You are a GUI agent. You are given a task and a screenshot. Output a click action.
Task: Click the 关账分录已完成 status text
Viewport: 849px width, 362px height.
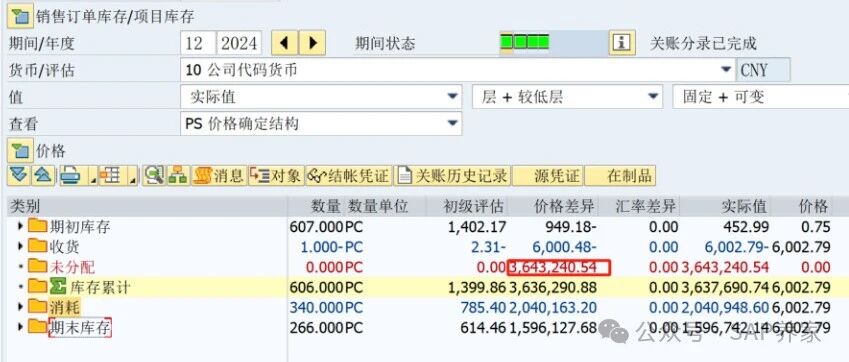click(x=703, y=43)
